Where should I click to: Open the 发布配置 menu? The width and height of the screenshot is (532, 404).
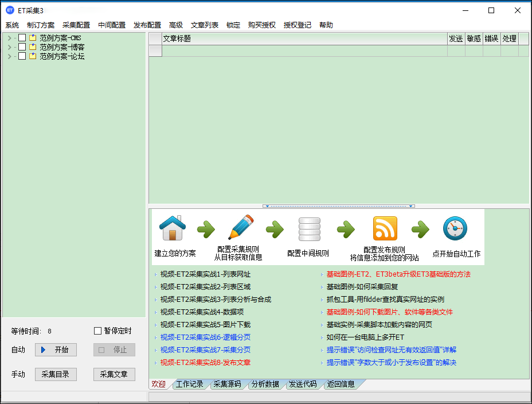pyautogui.click(x=147, y=25)
